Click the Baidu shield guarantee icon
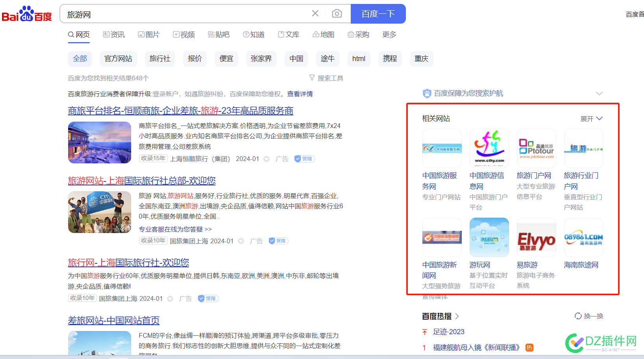This screenshot has height=359, width=644. click(x=427, y=93)
